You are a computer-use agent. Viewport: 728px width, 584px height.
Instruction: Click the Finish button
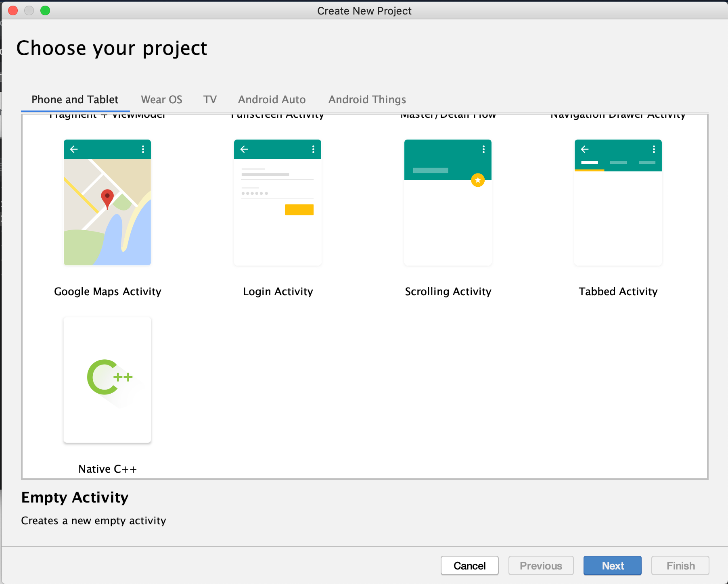(680, 565)
